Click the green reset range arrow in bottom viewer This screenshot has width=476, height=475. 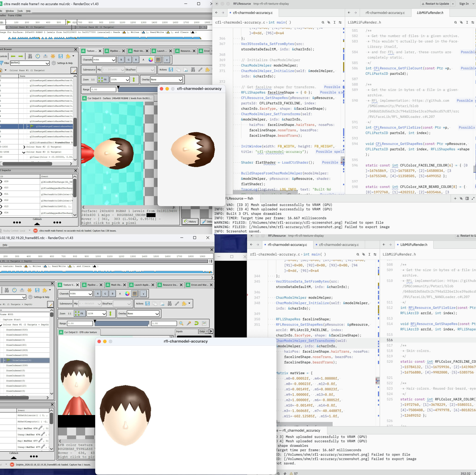[x=196, y=323]
